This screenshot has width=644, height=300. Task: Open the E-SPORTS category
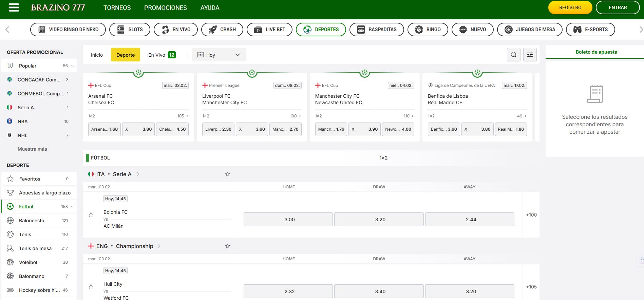coord(590,30)
